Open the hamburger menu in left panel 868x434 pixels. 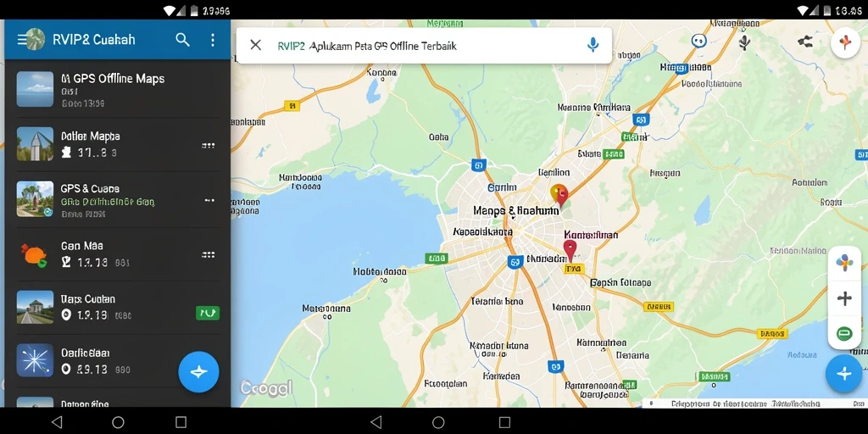pos(21,39)
